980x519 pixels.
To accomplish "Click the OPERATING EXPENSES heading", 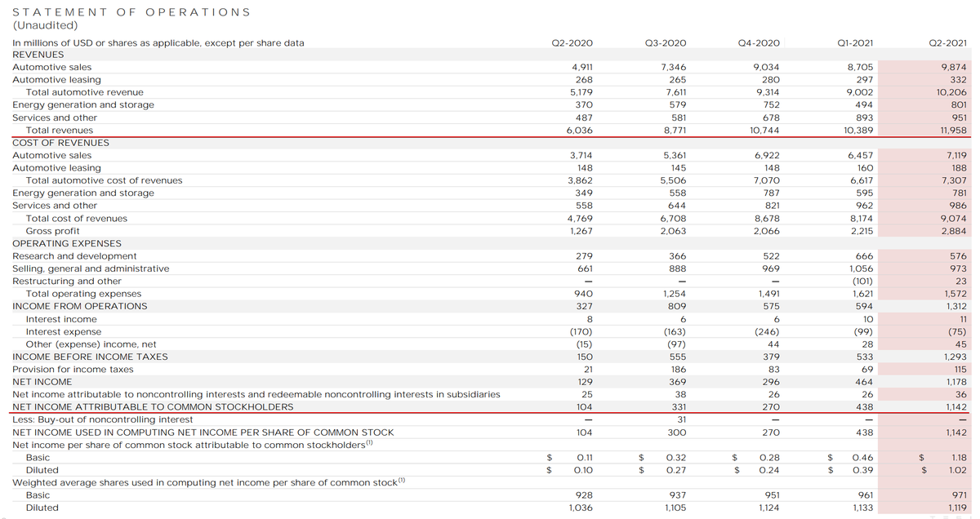I will 67,243.
